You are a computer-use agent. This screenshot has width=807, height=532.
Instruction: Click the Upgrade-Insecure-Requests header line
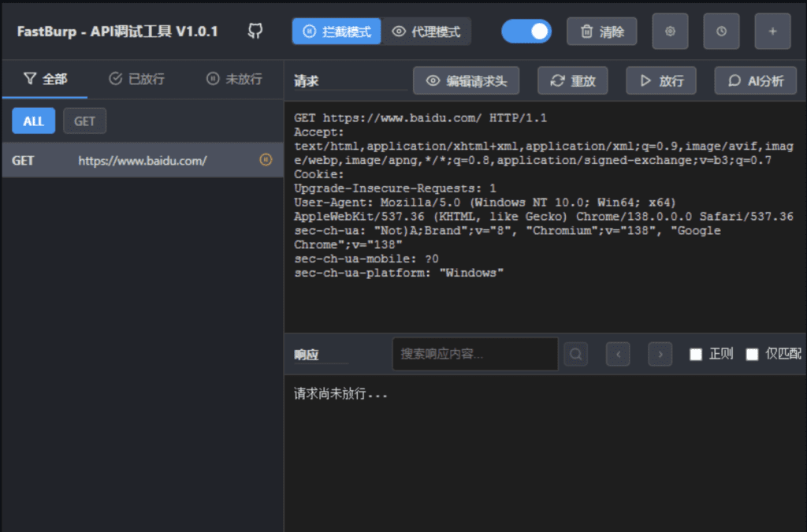pos(396,188)
